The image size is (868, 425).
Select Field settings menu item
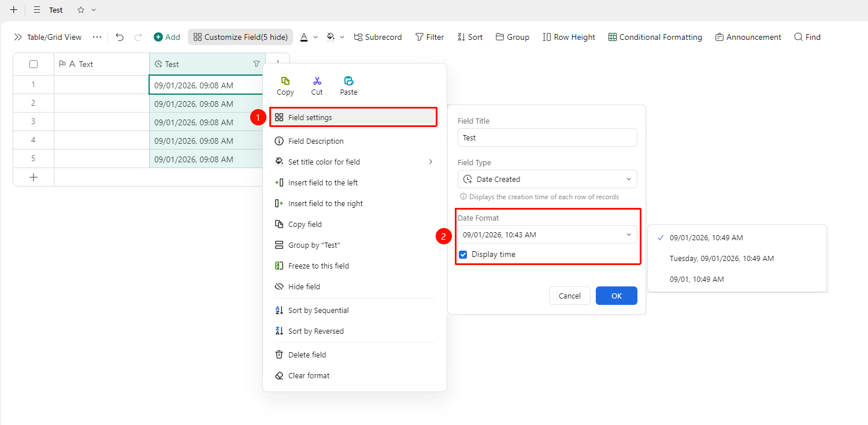coord(353,117)
